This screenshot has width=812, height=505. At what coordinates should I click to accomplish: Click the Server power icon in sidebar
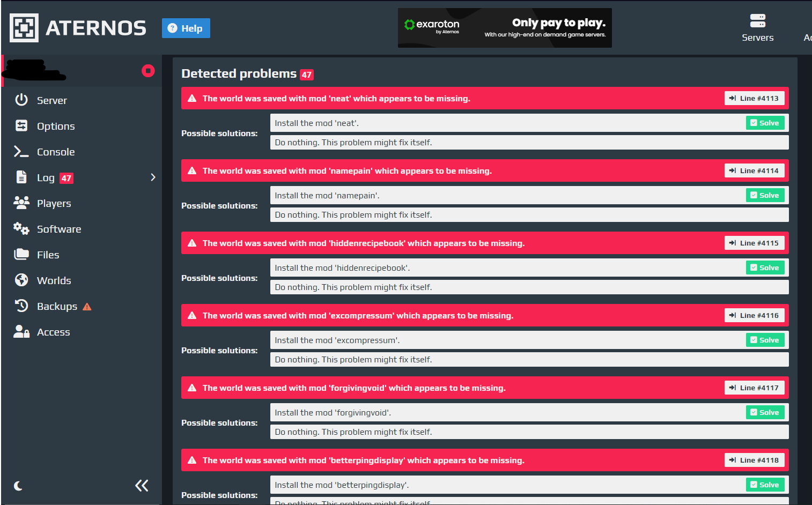point(21,100)
